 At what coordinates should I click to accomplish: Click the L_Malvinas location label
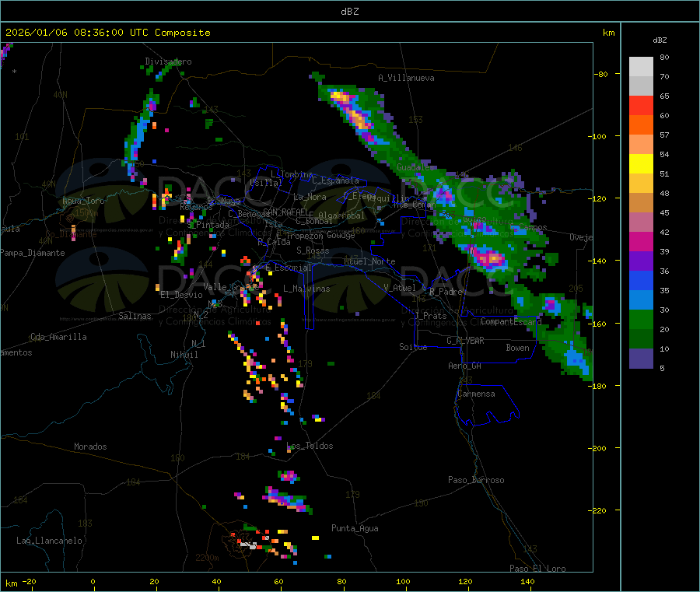click(x=306, y=289)
